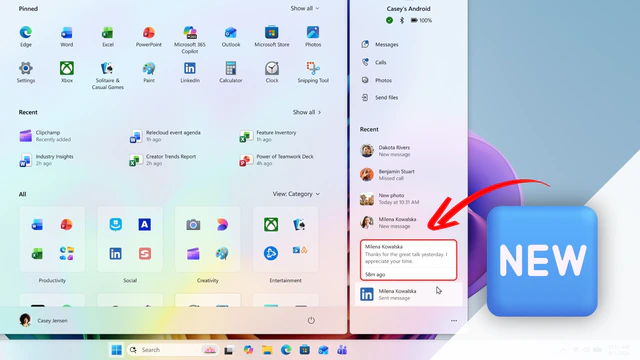Open Industry Insights document
Viewport: 640px width, 360px height.
click(47, 160)
